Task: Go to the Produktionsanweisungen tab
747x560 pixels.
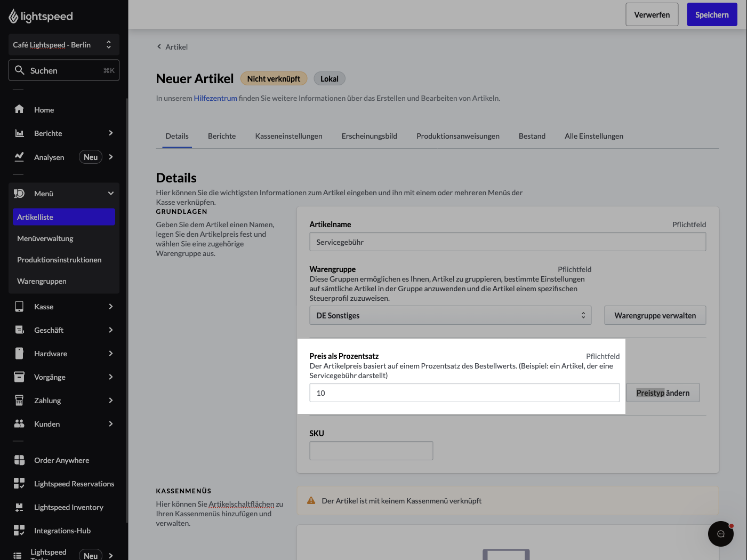Action: click(x=458, y=136)
